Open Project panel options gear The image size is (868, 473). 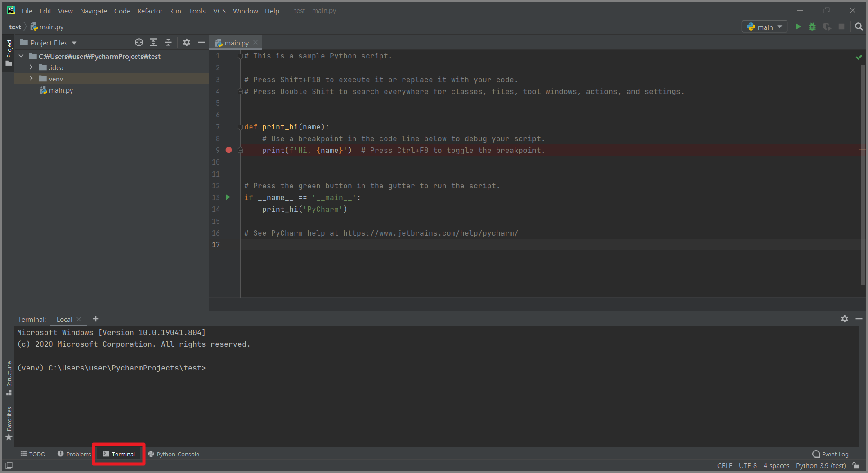point(187,42)
